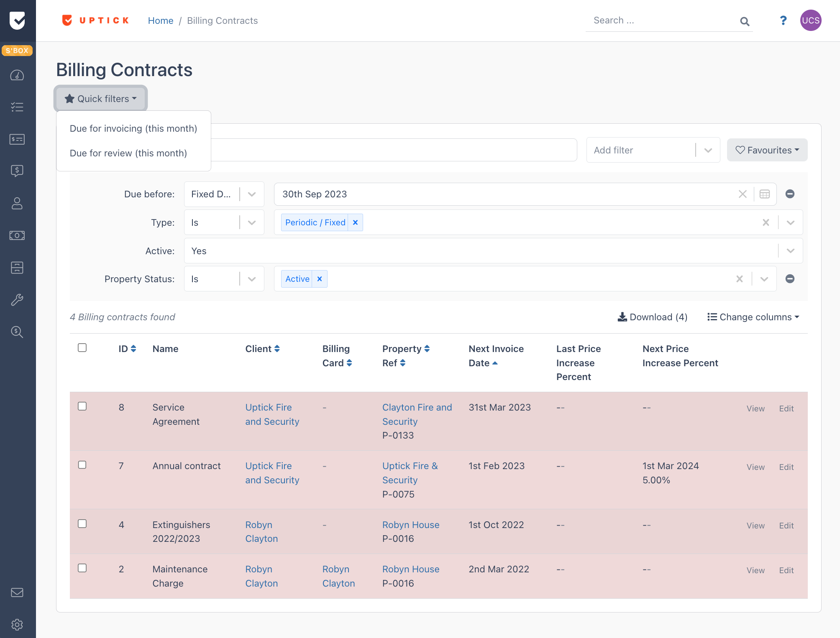840x638 pixels.
Task: Open the dashboard gauge icon in sidebar
Action: point(17,75)
